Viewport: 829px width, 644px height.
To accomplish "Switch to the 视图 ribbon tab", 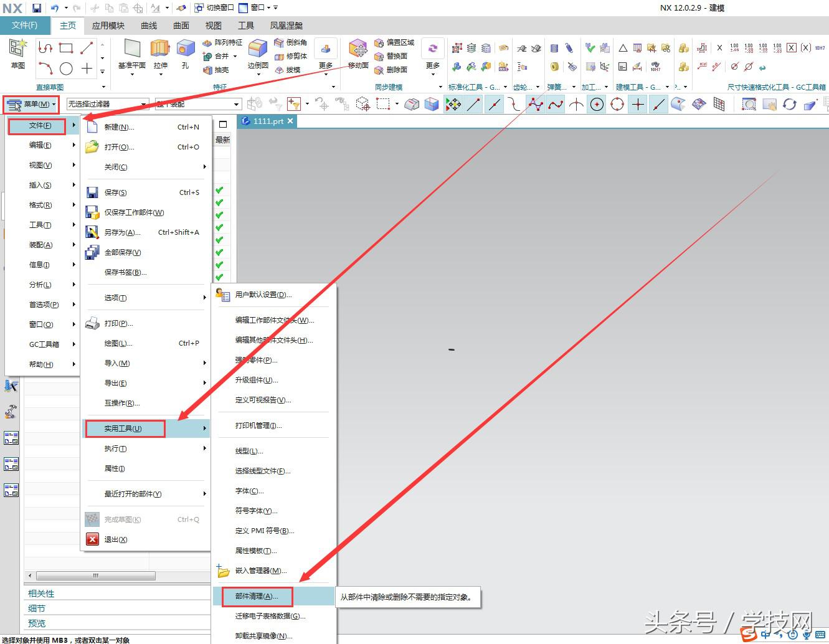I will click(x=214, y=26).
